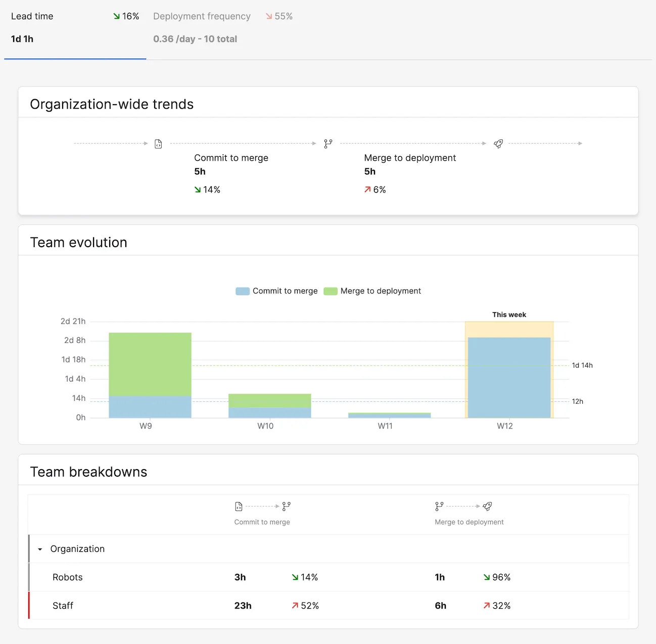Select the Robots team row name
This screenshot has width=656, height=644.
68,577
